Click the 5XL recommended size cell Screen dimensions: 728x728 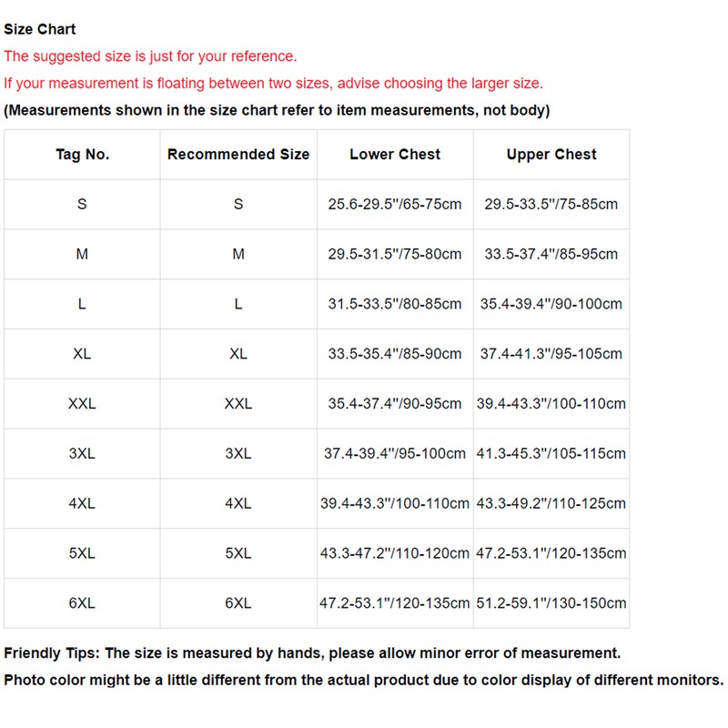click(x=238, y=553)
